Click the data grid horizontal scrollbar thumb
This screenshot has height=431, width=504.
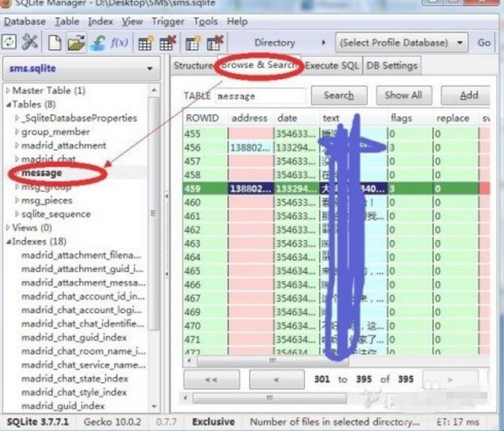click(273, 360)
